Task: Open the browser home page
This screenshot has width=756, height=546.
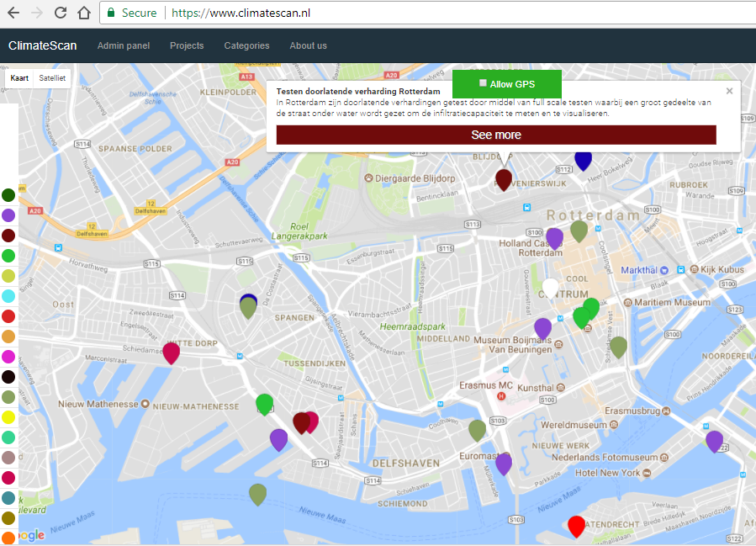Action: (x=84, y=13)
